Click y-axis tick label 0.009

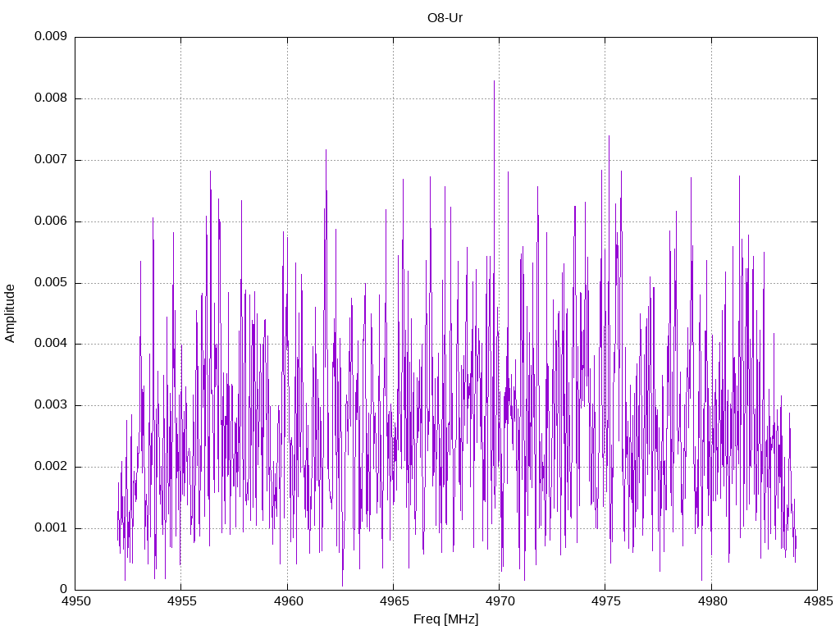(x=51, y=36)
